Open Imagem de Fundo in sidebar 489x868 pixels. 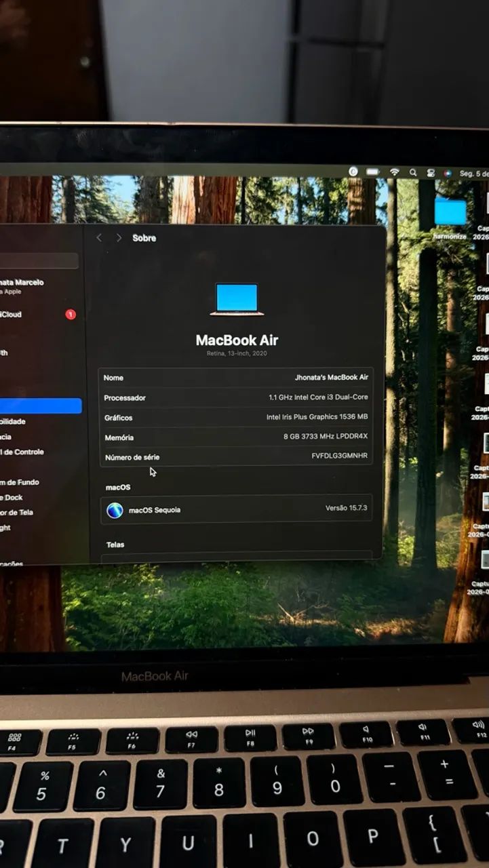pyautogui.click(x=20, y=482)
